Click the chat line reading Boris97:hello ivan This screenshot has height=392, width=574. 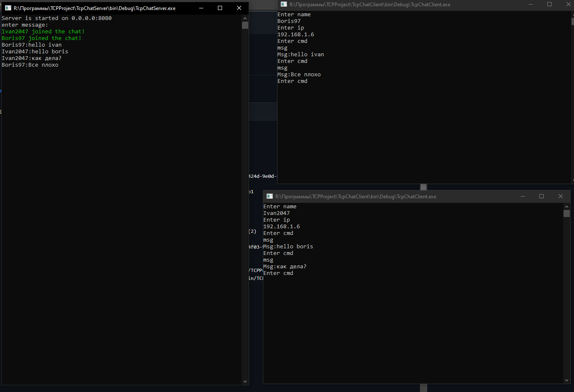31,45
